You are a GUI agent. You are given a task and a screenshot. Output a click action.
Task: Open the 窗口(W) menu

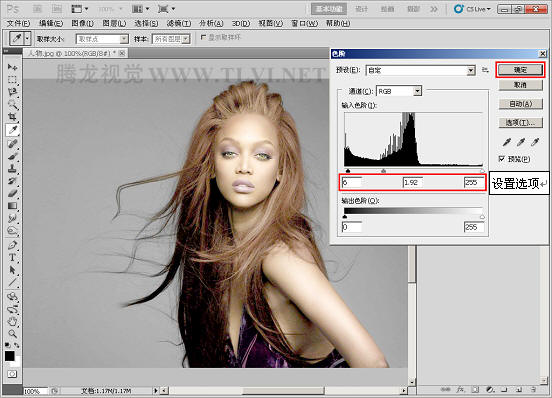coord(305,23)
